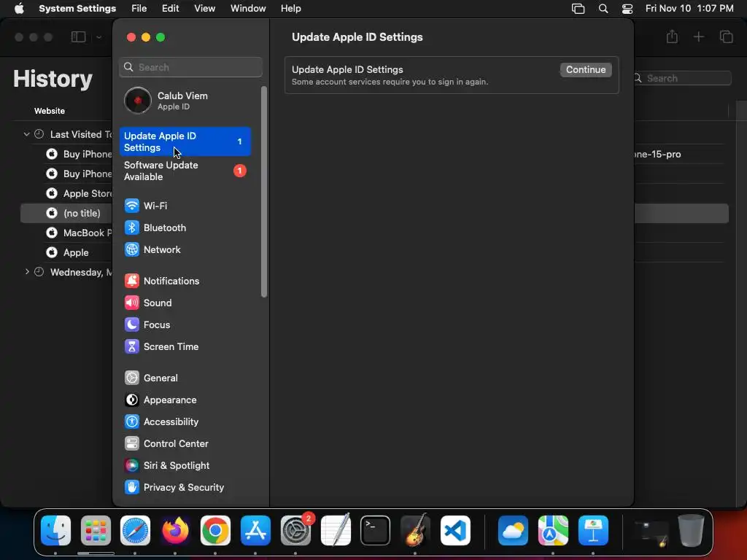Open Screen Time settings
747x560 pixels.
(185, 346)
